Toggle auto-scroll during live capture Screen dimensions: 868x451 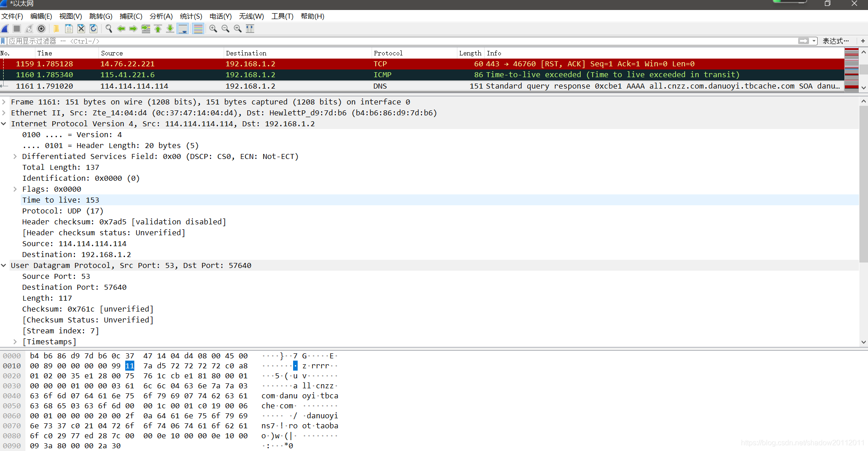183,29
